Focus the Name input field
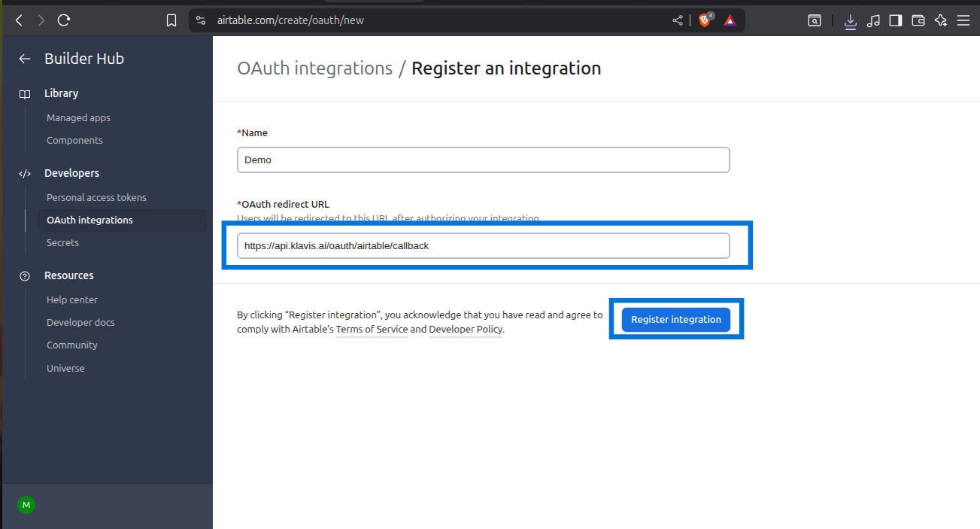 [x=483, y=160]
